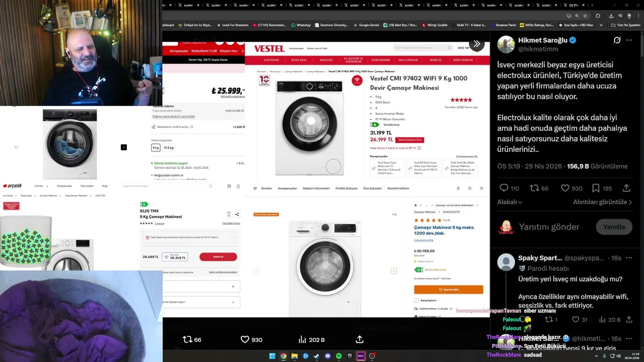
Task: Open Hikmet Saroğlu's profile avatar
Action: tap(506, 45)
